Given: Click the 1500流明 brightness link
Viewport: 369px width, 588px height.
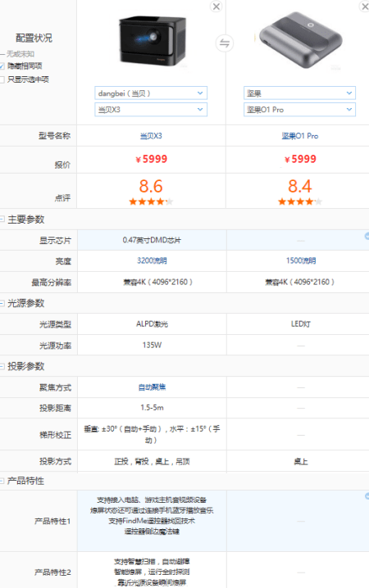Looking at the screenshot, I should click(x=301, y=260).
